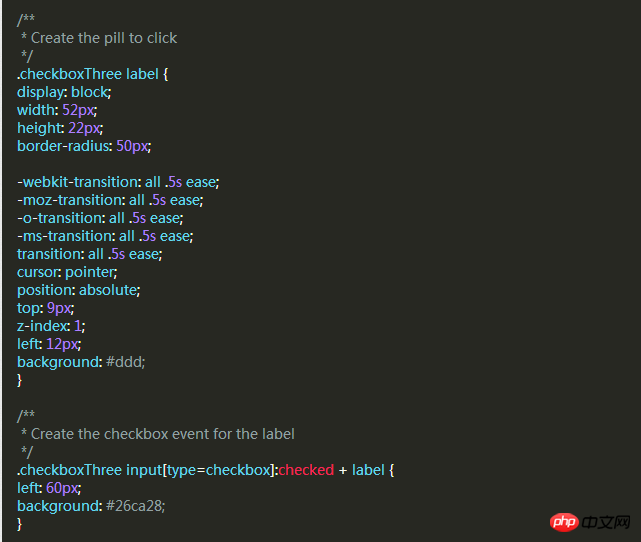The width and height of the screenshot is (641, 542).
Task: Click the z-index value 1
Action: (x=78, y=326)
